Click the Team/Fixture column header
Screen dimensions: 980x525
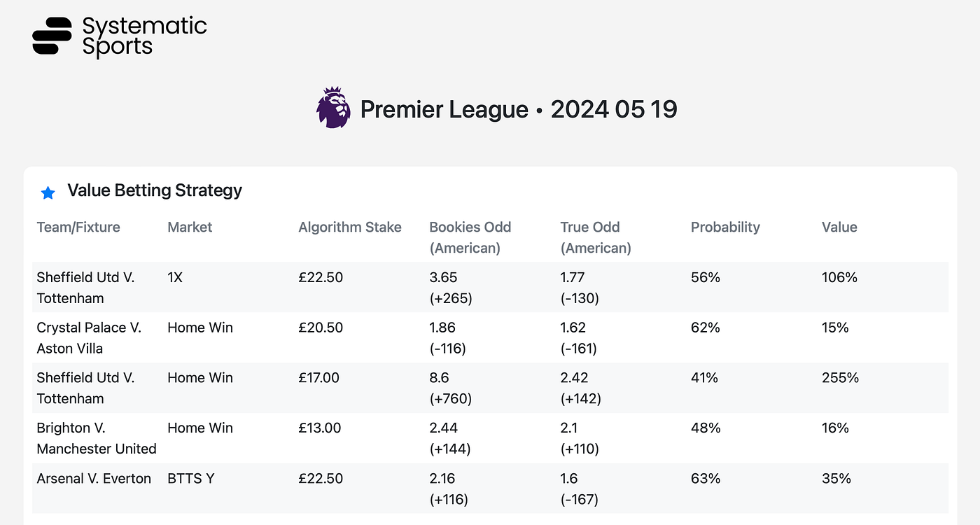coord(78,227)
